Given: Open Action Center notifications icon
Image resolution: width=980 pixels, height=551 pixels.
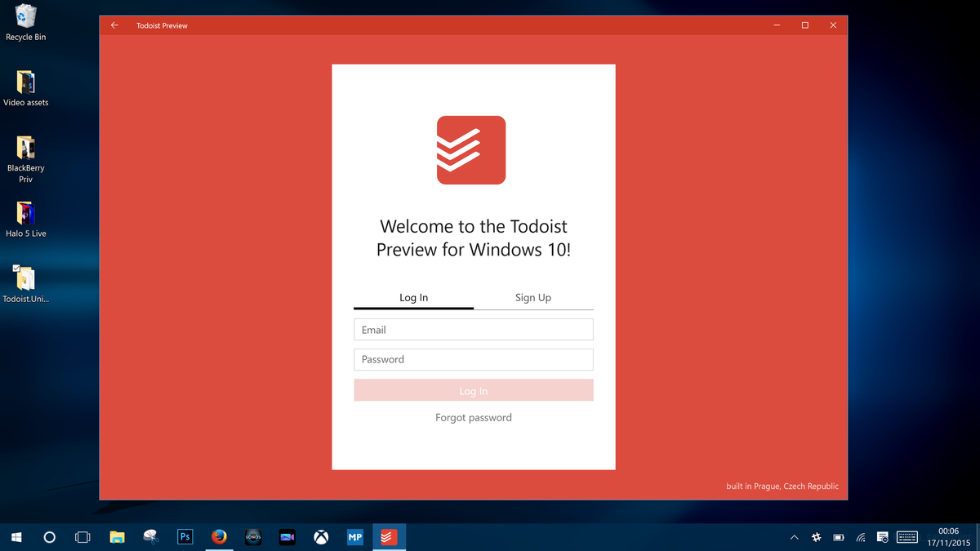Looking at the screenshot, I should (x=883, y=537).
